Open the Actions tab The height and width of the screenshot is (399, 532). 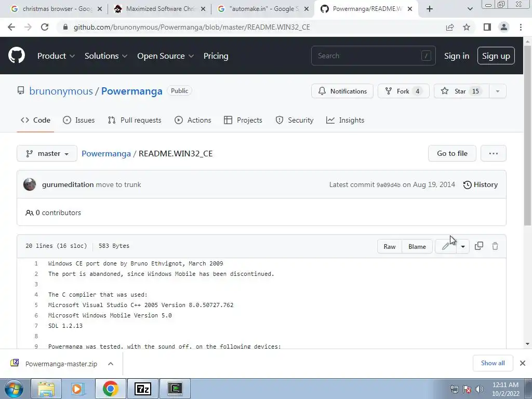click(x=193, y=120)
